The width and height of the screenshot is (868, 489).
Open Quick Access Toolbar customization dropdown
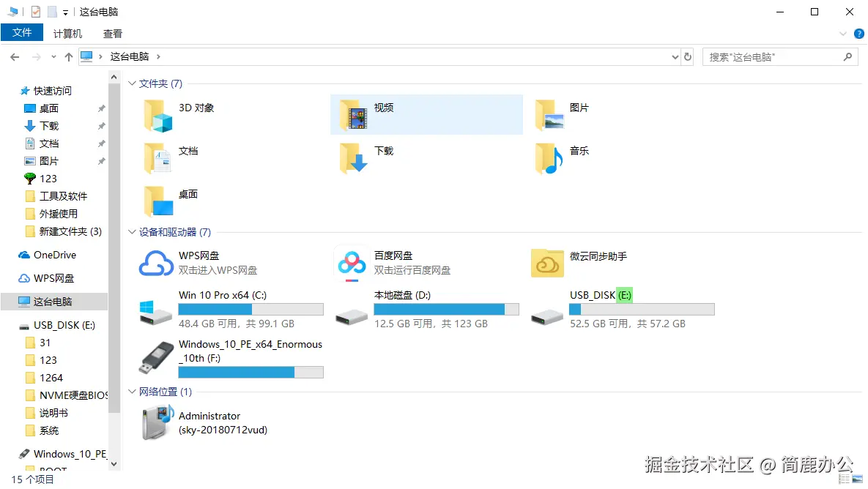pos(64,11)
